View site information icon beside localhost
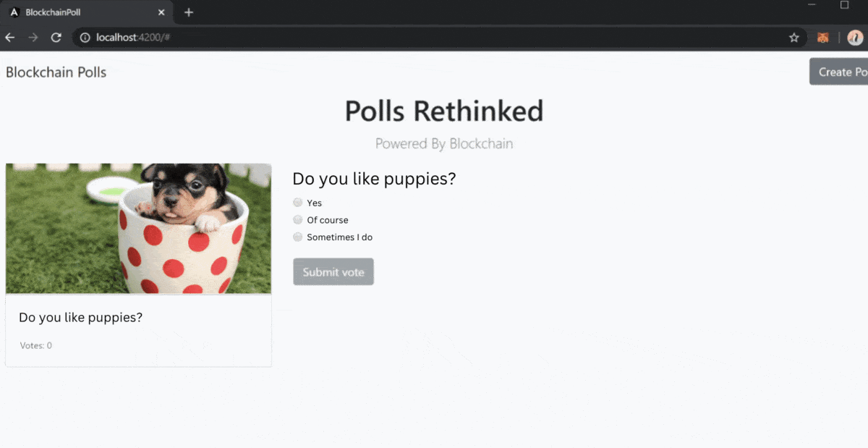Viewport: 868px width, 448px height. point(85,38)
